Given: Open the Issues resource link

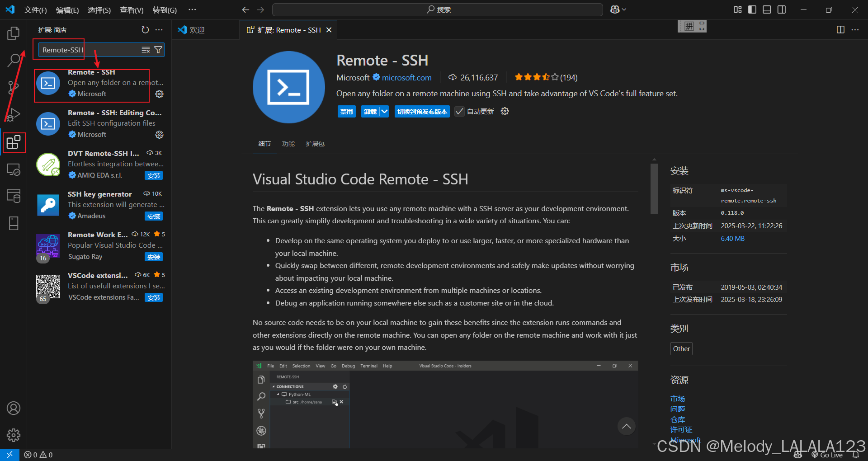Looking at the screenshot, I should [677, 409].
